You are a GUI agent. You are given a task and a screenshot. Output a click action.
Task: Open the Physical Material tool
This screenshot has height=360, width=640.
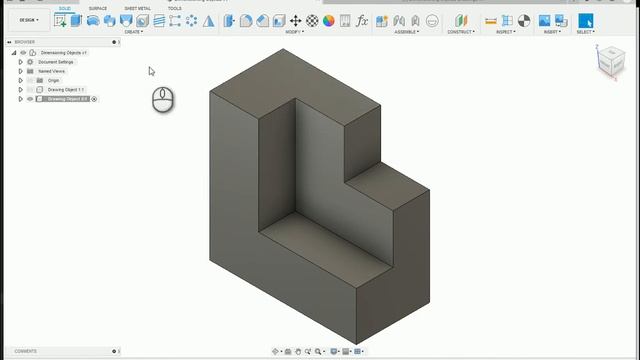click(x=312, y=20)
